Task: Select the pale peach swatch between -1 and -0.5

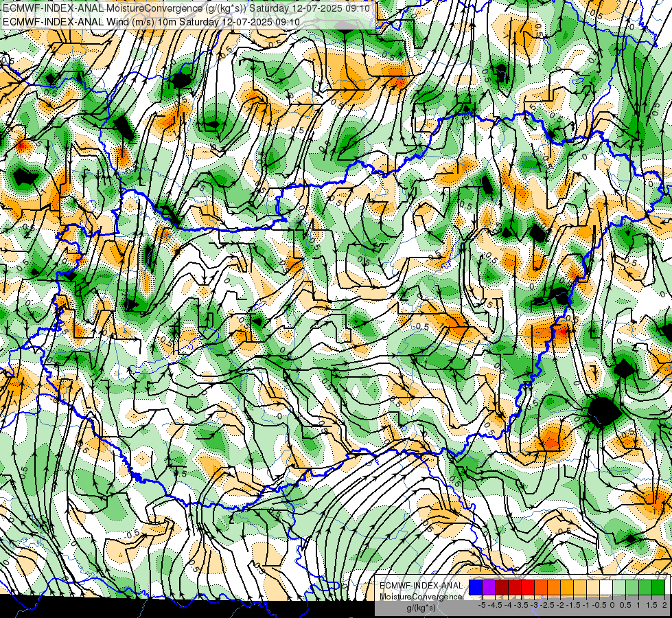Action: click(x=593, y=587)
